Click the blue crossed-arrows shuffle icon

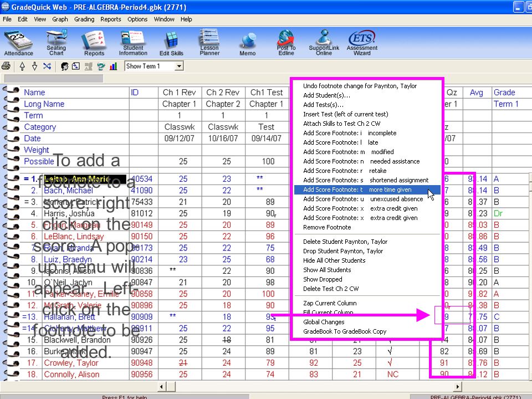tap(47, 66)
